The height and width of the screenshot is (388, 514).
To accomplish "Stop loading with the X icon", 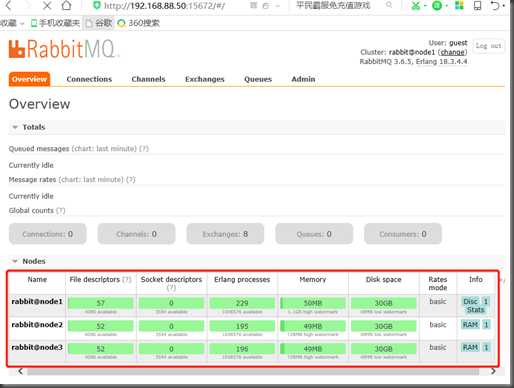I will click(47, 5).
